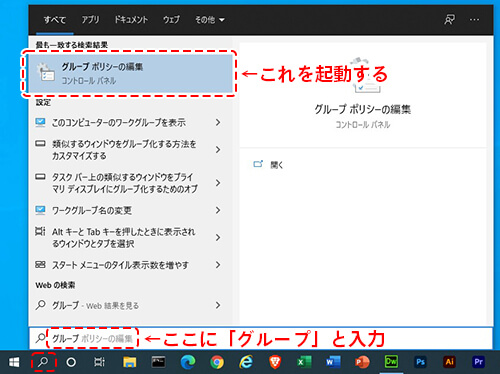Click the icon next to Alt キーと Tab キー

coord(40,231)
